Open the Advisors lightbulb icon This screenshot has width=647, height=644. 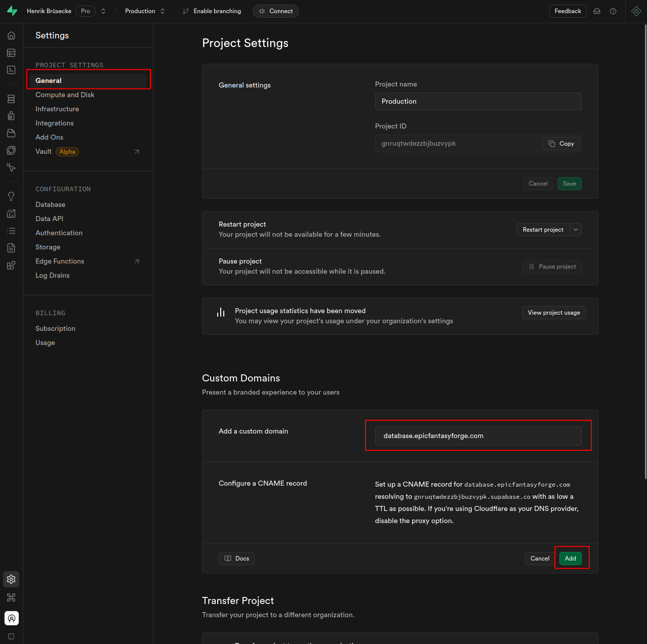tap(11, 196)
